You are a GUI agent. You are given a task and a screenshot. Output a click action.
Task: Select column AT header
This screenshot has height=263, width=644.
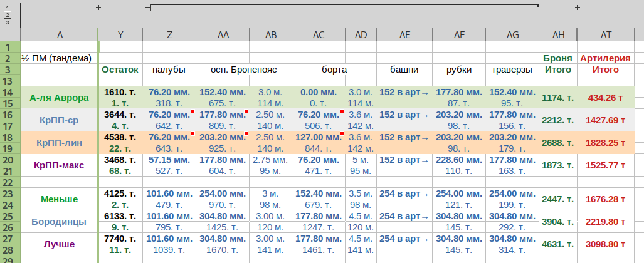tap(606, 35)
